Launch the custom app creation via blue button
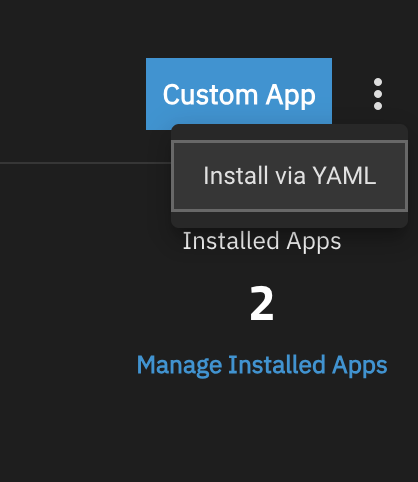 [x=239, y=94]
